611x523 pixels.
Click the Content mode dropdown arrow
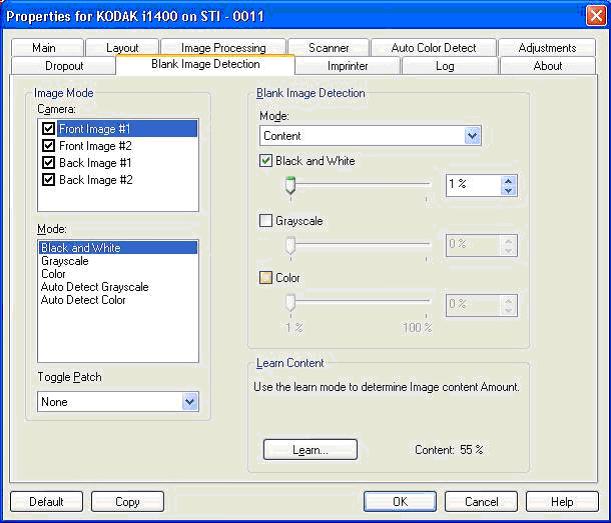pyautogui.click(x=472, y=136)
